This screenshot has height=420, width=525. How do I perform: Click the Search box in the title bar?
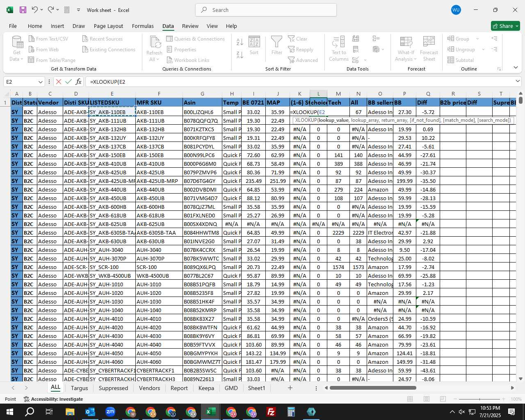[x=266, y=10]
